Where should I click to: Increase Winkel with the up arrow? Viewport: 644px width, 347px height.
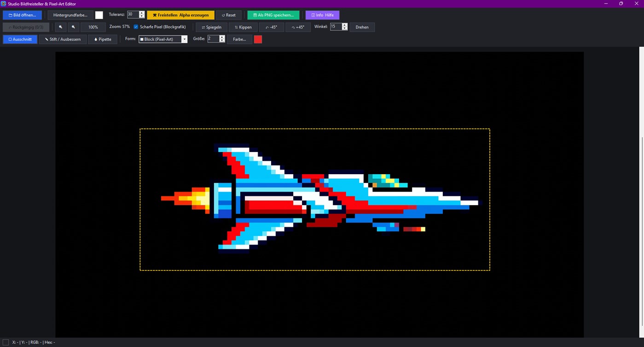[345, 25]
